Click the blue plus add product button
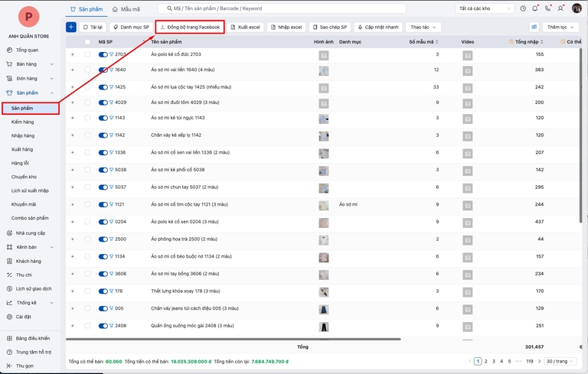The width and height of the screenshot is (588, 374). [x=71, y=27]
